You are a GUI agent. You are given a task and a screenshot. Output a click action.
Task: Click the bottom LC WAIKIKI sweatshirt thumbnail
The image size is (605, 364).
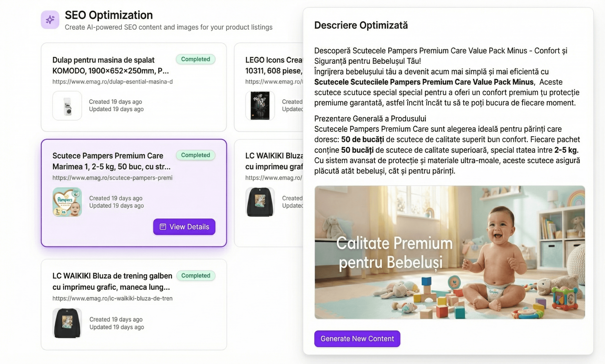[67, 323]
